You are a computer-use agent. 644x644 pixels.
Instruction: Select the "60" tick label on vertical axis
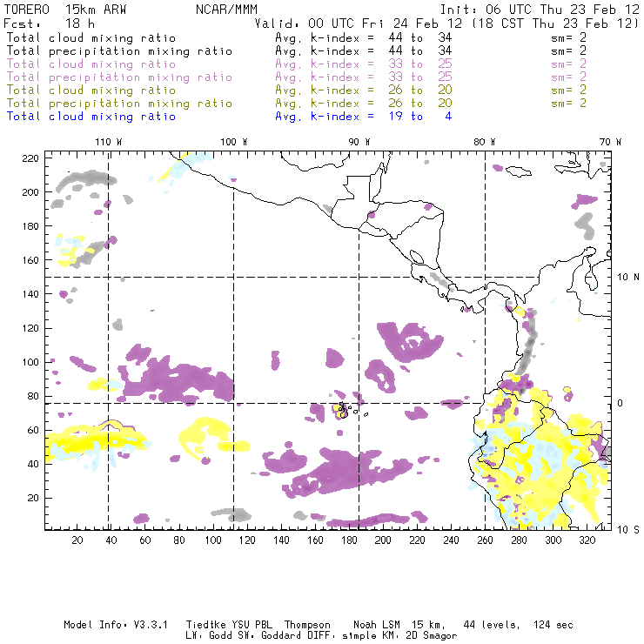[x=34, y=430]
